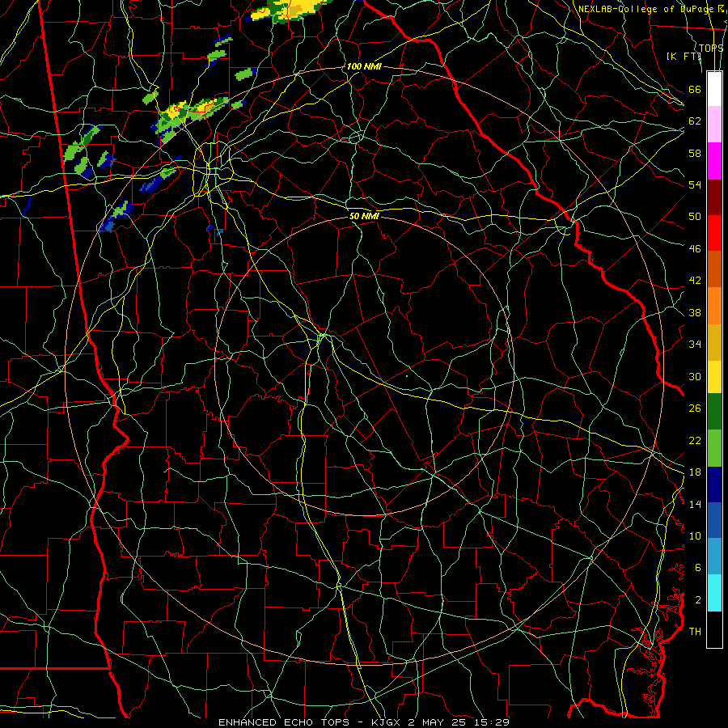The height and width of the screenshot is (728, 728).
Task: Click the "18" legend value
Action: coord(695,472)
